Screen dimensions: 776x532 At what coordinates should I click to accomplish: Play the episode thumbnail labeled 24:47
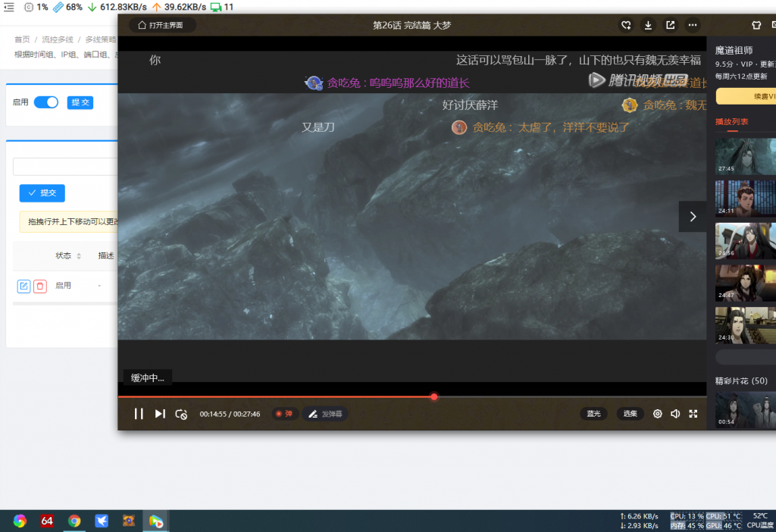click(x=746, y=283)
